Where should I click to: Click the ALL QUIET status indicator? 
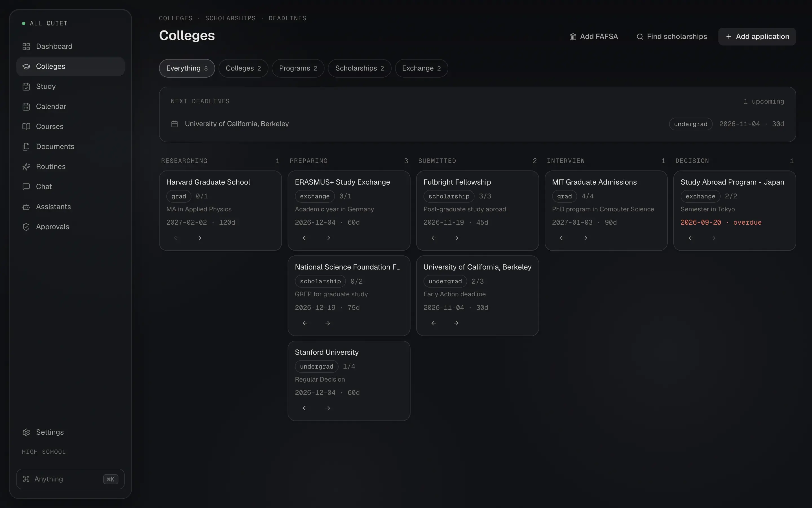click(45, 23)
